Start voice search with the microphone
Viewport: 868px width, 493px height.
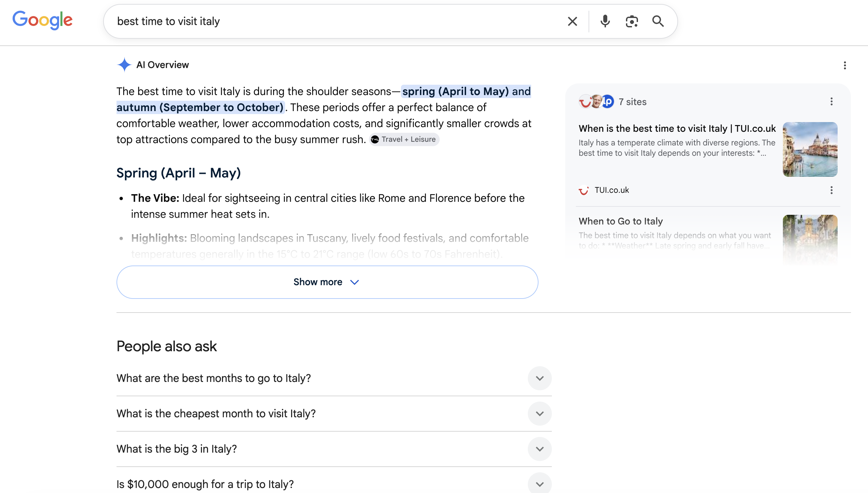(605, 21)
